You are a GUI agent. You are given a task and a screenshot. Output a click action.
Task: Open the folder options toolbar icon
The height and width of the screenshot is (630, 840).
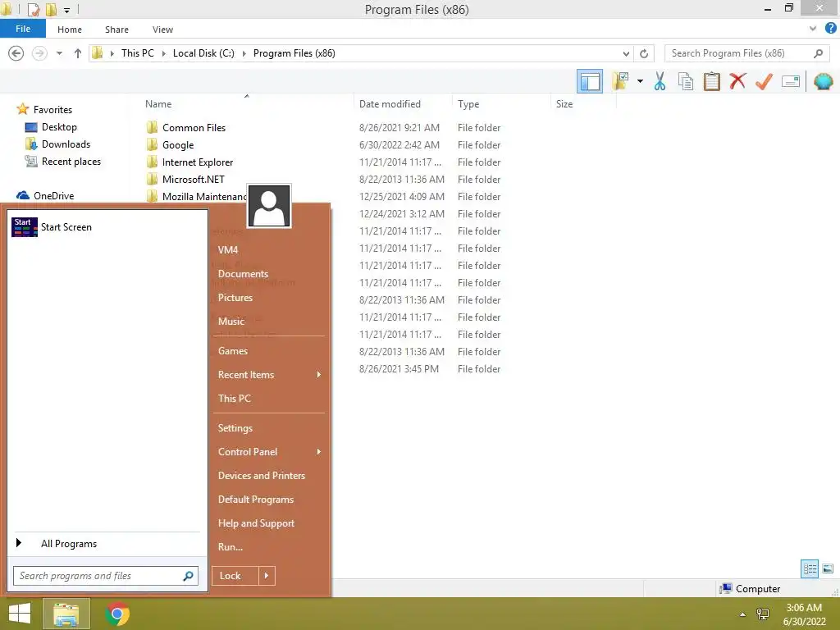621,81
